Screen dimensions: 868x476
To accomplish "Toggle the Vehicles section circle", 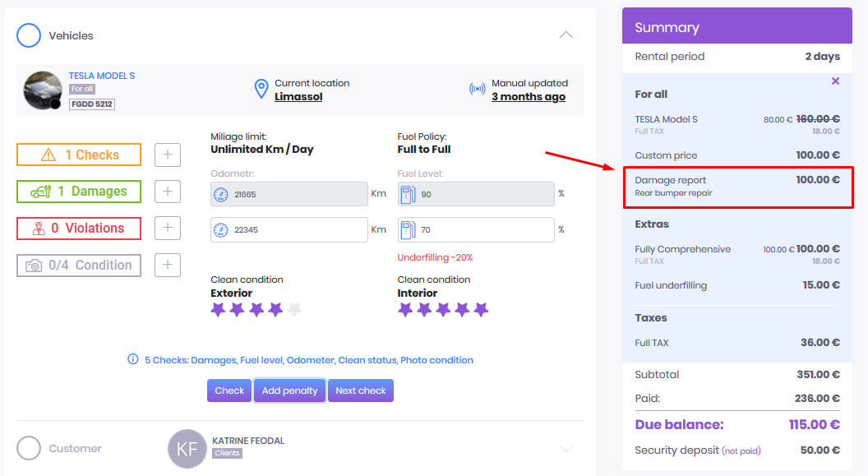I will pos(29,35).
